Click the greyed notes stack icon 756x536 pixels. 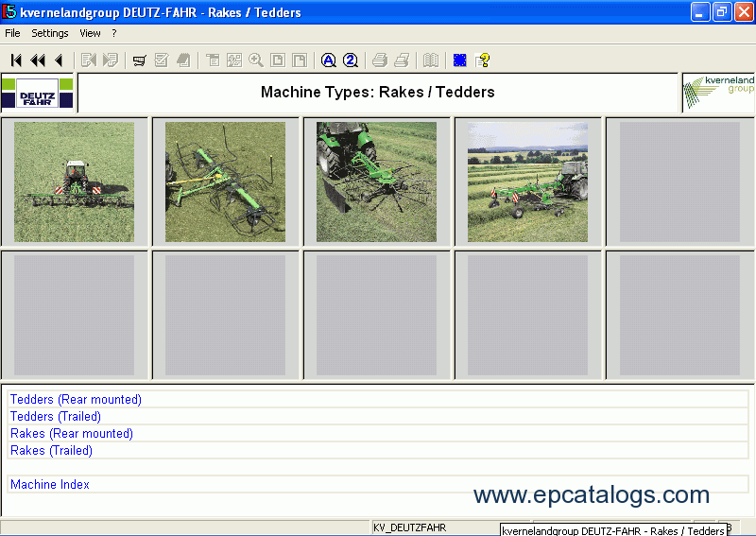[x=183, y=61]
